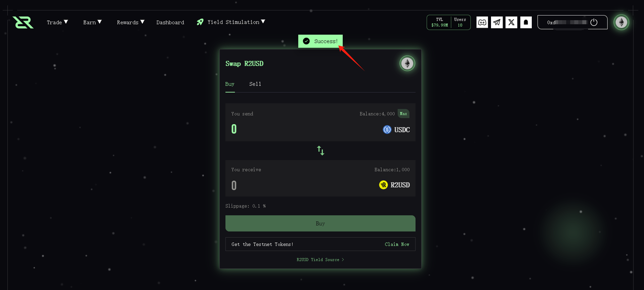Image resolution: width=644 pixels, height=290 pixels.
Task: Open the Telegram channel icon
Action: (497, 22)
